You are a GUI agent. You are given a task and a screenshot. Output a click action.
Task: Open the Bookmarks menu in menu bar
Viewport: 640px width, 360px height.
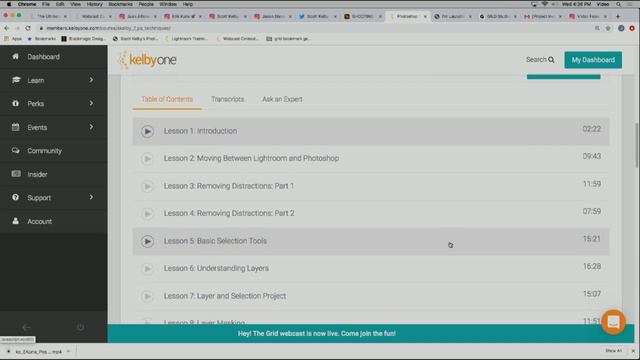point(120,4)
